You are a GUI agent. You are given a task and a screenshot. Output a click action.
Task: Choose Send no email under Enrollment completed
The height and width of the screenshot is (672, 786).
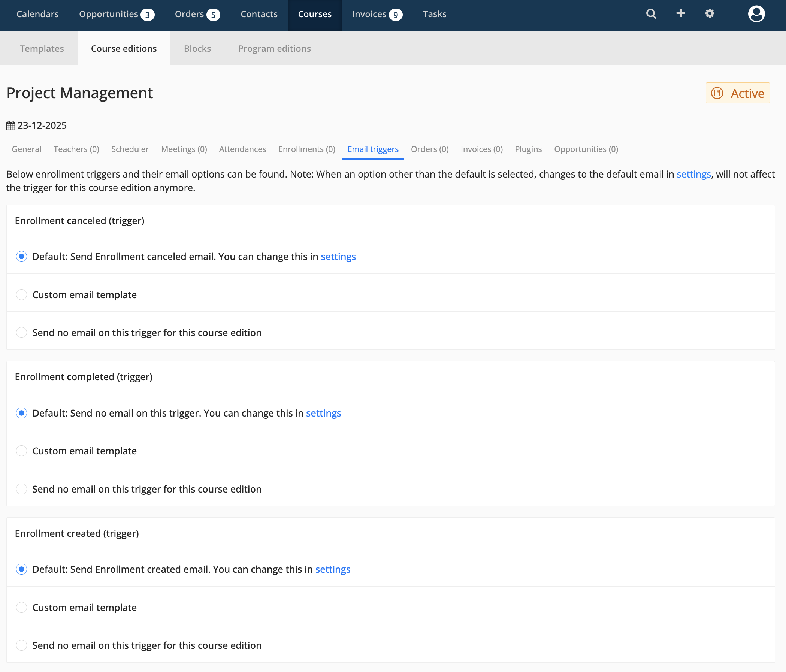click(22, 489)
